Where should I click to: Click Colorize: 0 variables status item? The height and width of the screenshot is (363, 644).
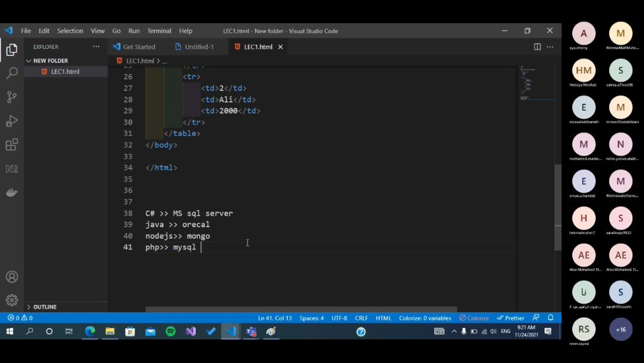click(x=425, y=318)
